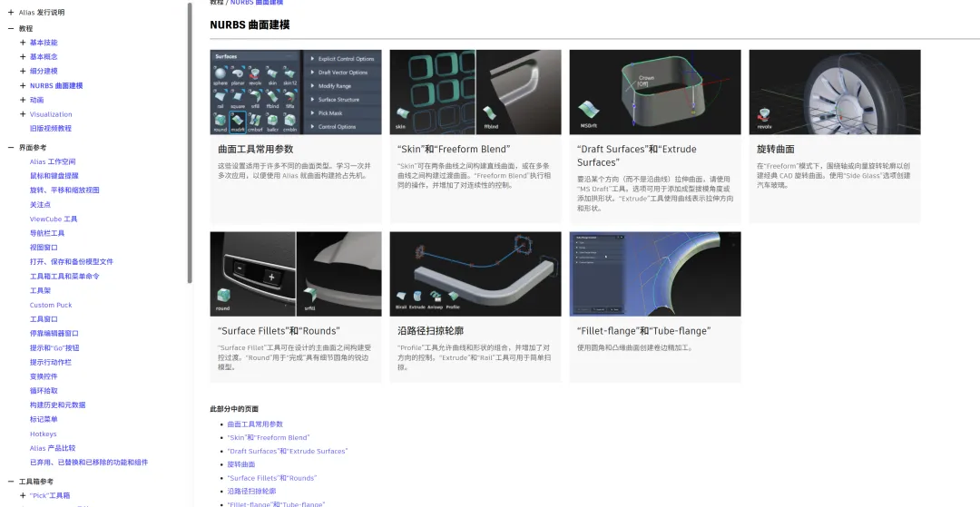This screenshot has height=507, width=980.
Task: Open the 曲面工具常用参数 card thumbnail
Action: click(x=296, y=92)
